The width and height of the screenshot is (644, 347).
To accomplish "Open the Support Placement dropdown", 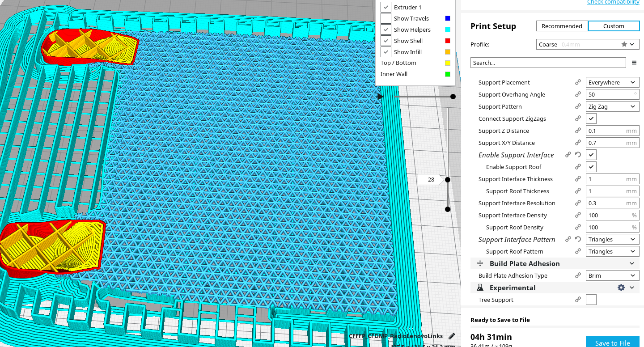I will click(x=612, y=82).
